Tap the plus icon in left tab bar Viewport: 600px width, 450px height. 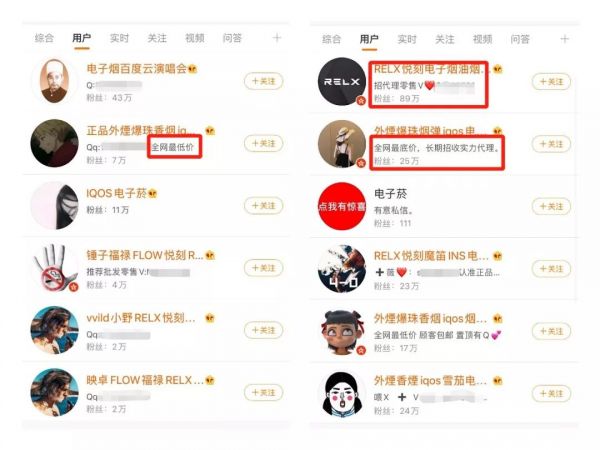click(x=277, y=38)
